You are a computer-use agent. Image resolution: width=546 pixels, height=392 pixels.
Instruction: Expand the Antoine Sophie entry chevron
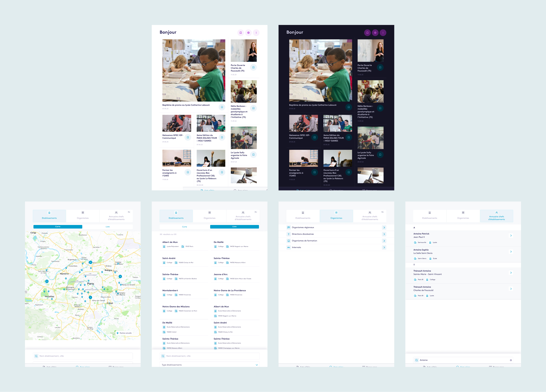[x=511, y=252]
